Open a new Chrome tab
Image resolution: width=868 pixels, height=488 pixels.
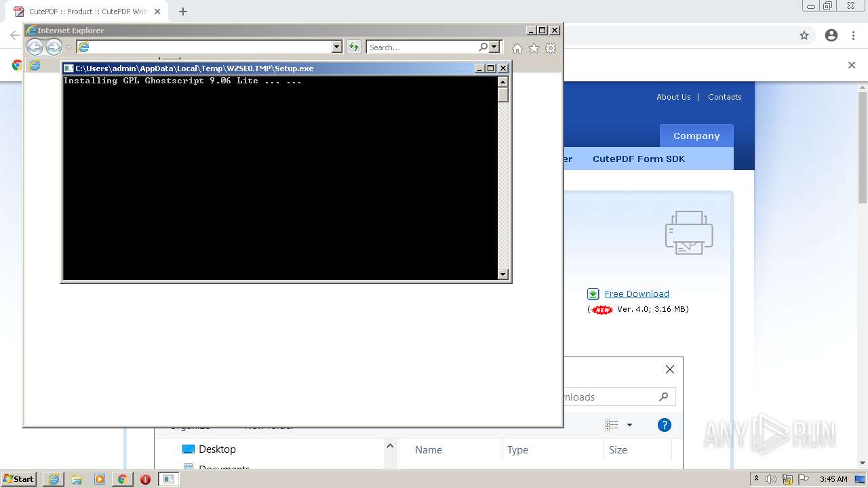(182, 12)
